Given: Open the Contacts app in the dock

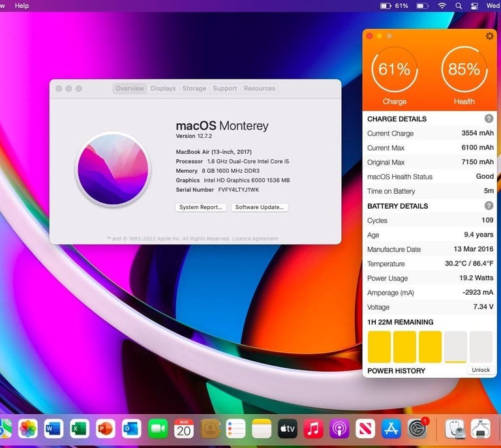Looking at the screenshot, I should point(210,428).
